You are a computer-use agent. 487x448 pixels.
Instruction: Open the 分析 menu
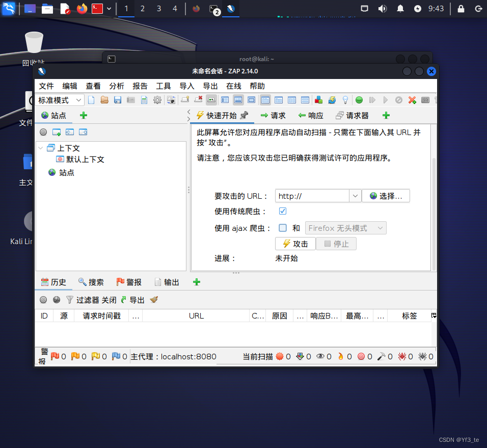(x=117, y=86)
